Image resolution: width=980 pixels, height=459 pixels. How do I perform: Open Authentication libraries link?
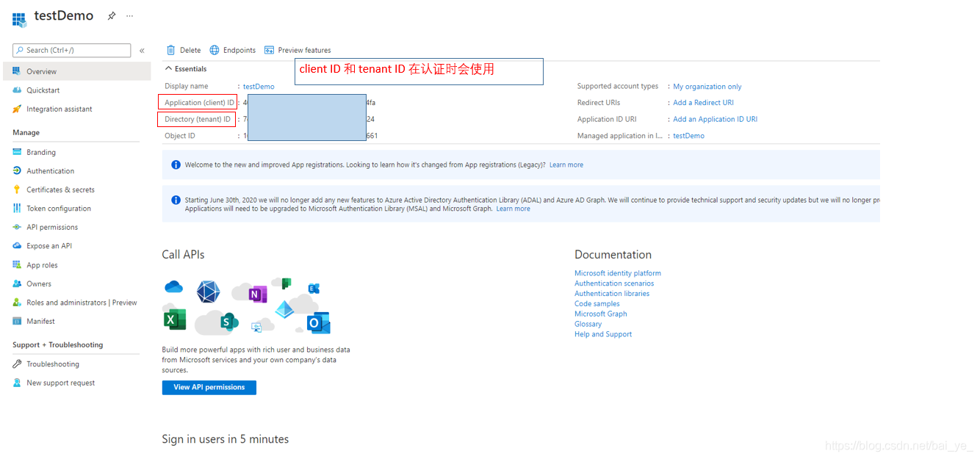pyautogui.click(x=612, y=294)
